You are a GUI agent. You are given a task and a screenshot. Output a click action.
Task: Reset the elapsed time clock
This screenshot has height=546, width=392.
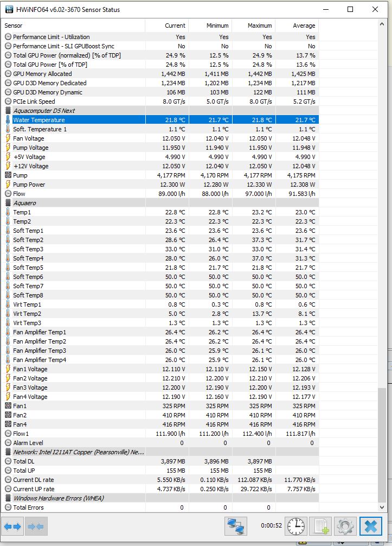(x=296, y=526)
